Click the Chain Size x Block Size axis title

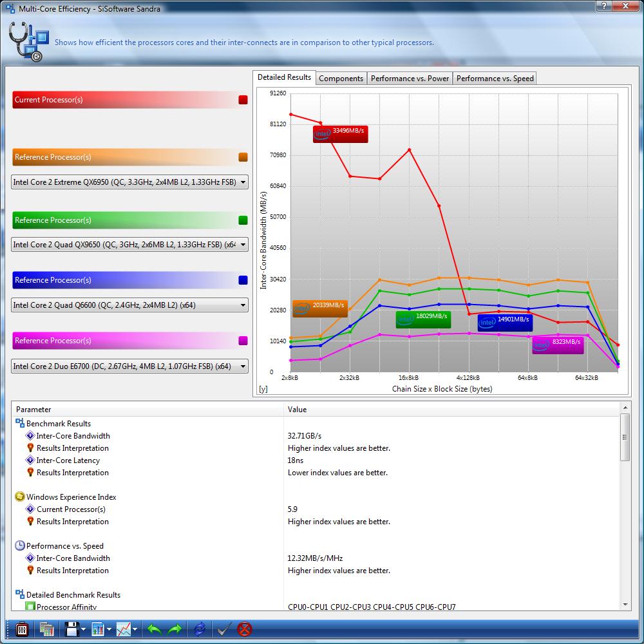pyautogui.click(x=442, y=388)
